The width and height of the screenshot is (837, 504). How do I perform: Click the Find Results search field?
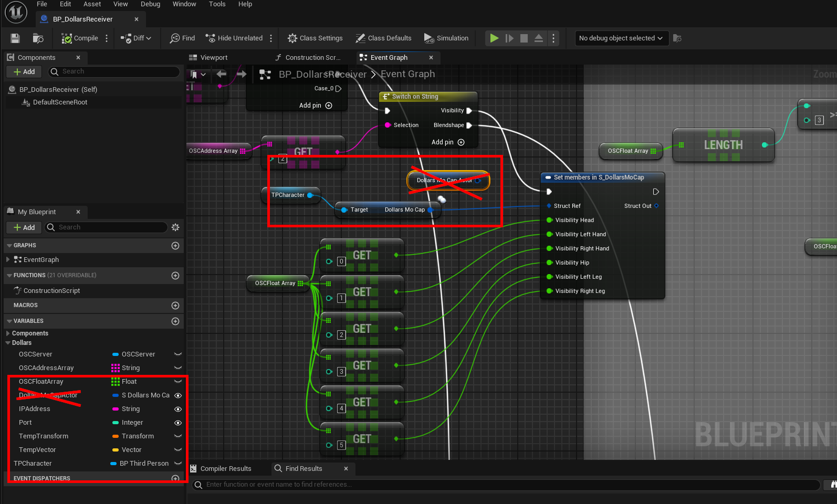coord(504,485)
